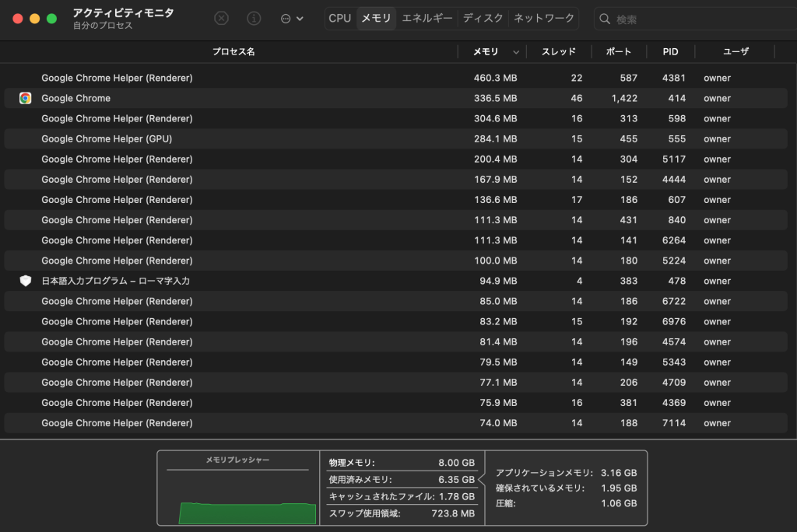Click the yellow minimize window button

click(34, 19)
